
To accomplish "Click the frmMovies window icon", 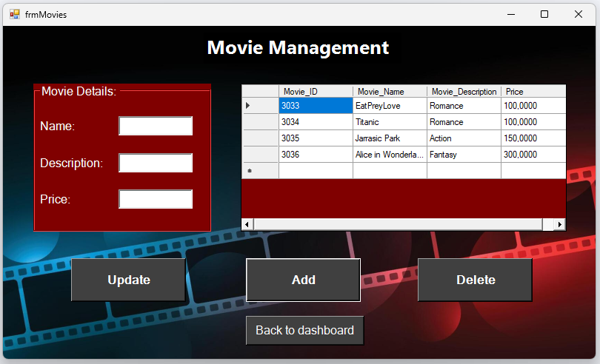I will pos(15,15).
